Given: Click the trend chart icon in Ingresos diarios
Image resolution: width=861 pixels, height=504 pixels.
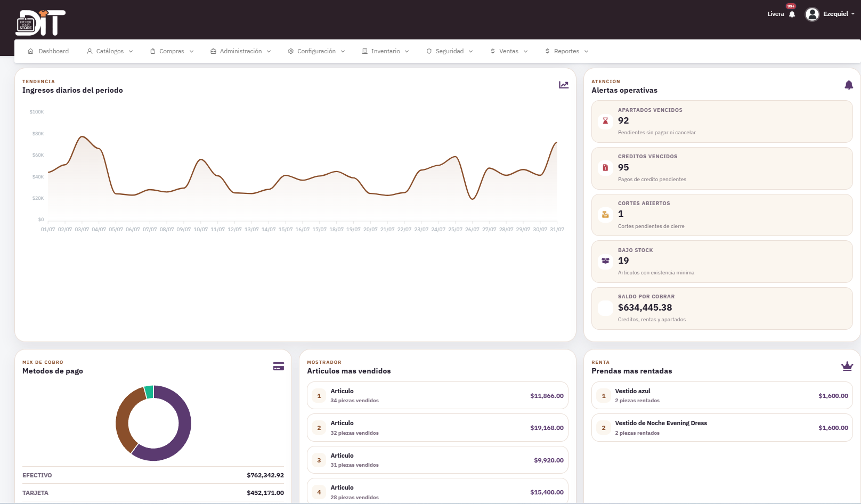Looking at the screenshot, I should click(x=564, y=85).
